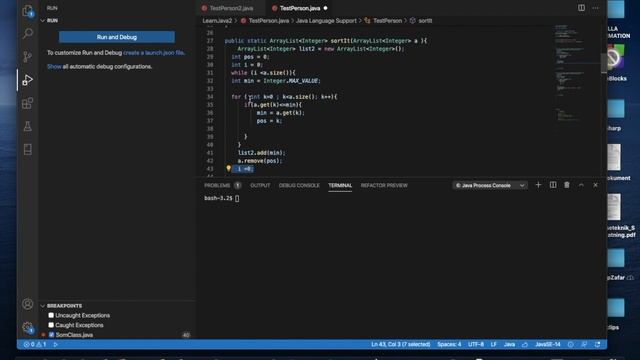The width and height of the screenshot is (640, 360).
Task: Click the lightbulb quick-fix icon on line 43
Action: pyautogui.click(x=228, y=168)
